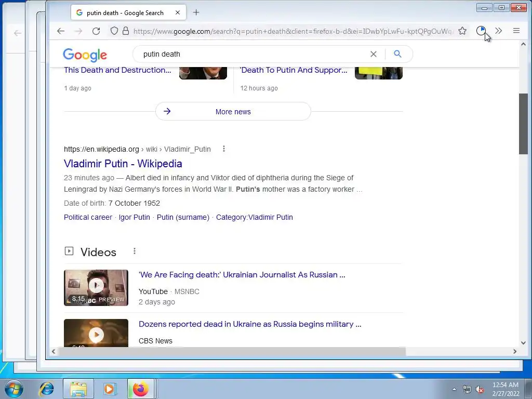Screen dimensions: 532x399
Task: Click the Firefox taskbar button
Action: (141, 389)
